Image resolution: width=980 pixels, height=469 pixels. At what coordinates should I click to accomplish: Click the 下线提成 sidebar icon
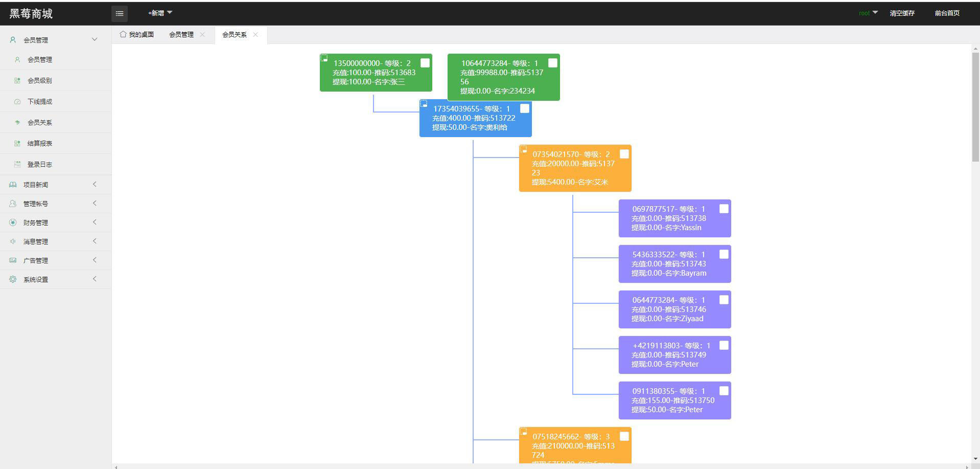(17, 102)
